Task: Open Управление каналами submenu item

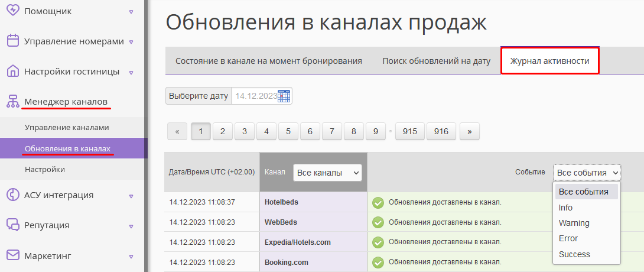Action: [67, 127]
